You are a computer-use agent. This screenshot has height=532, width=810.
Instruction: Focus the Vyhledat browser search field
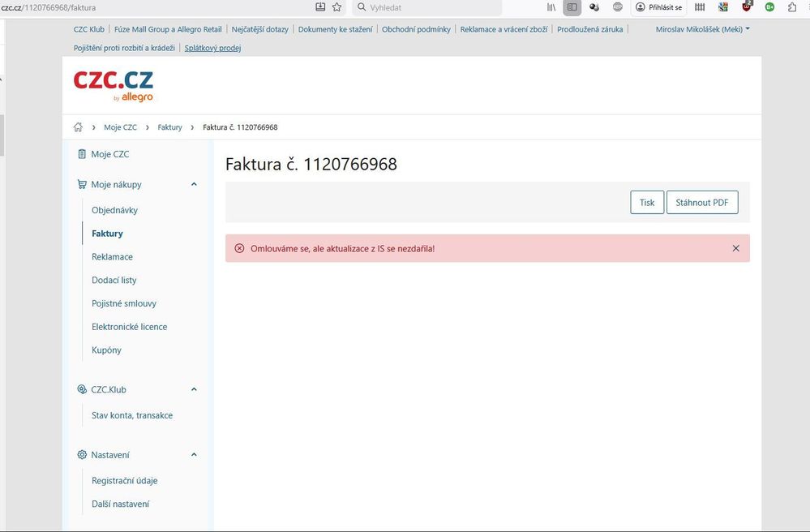(430, 7)
